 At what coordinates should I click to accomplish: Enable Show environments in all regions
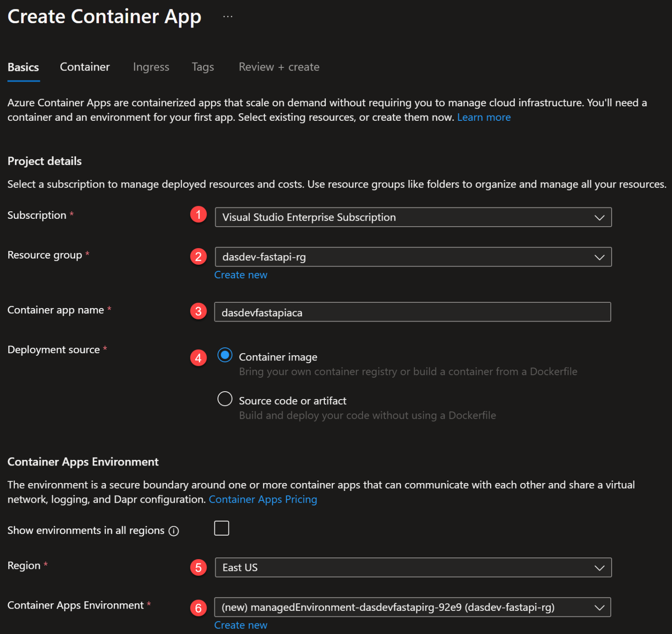pyautogui.click(x=221, y=528)
